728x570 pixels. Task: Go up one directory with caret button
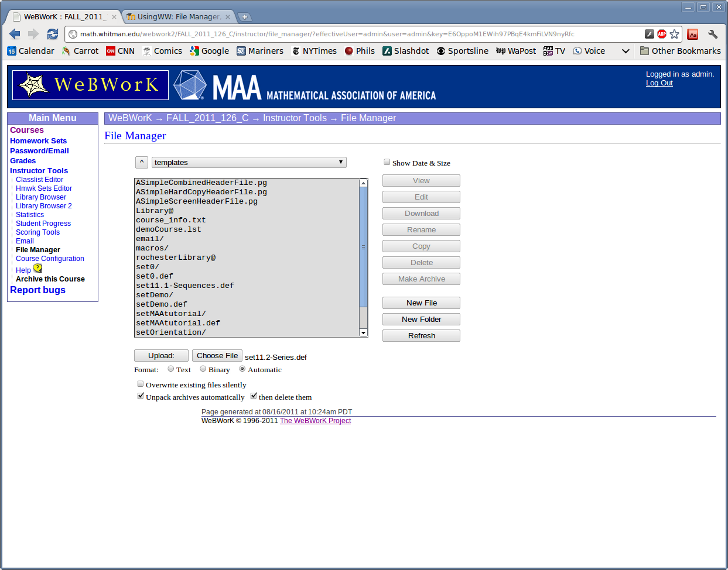pyautogui.click(x=141, y=162)
